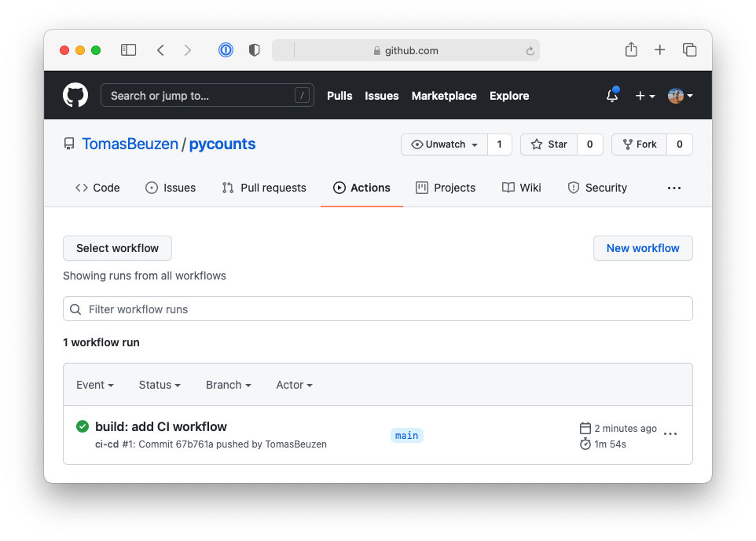Open Marketplace in the top navigation
The height and width of the screenshot is (541, 756).
coord(444,96)
